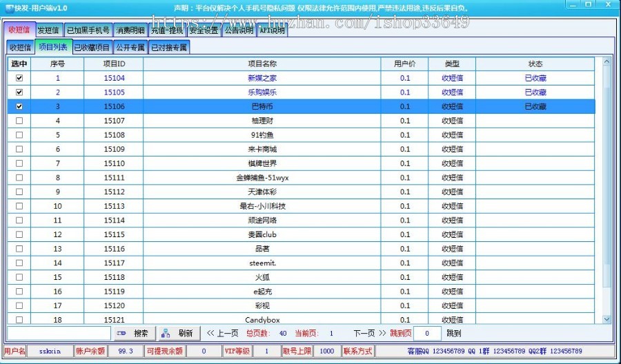
Task: Check the checkbox for row 火狐
Action: coord(19,277)
